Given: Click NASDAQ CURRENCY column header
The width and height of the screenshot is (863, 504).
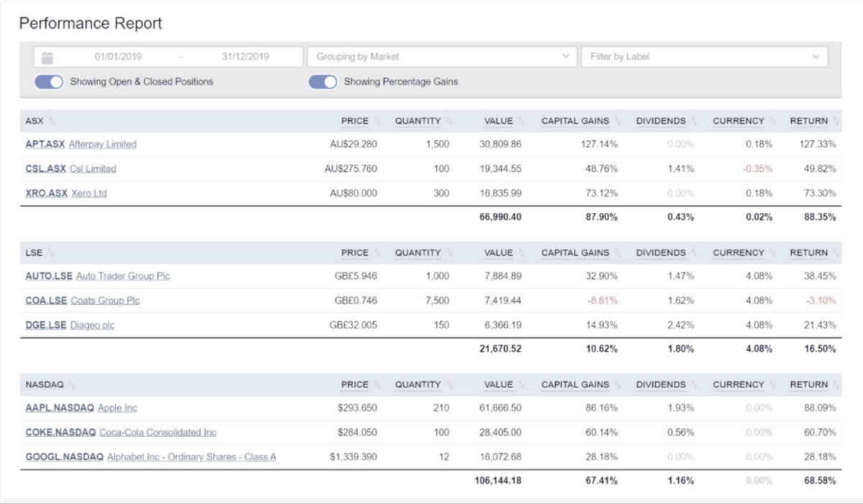Looking at the screenshot, I should tap(738, 385).
